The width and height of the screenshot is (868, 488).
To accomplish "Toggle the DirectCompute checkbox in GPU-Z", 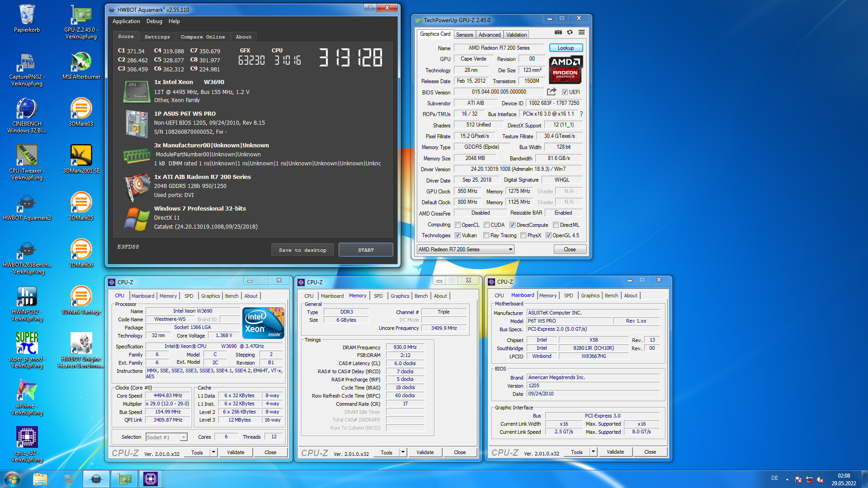I will tap(512, 225).
